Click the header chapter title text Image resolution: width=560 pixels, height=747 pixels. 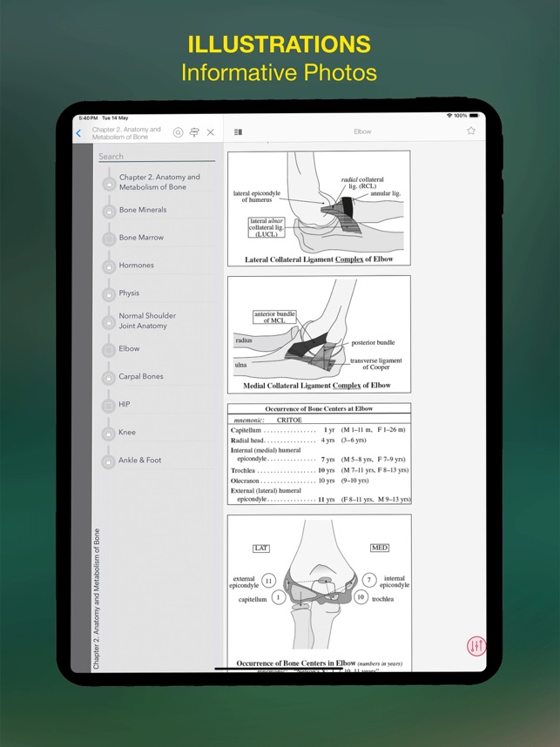point(126,133)
